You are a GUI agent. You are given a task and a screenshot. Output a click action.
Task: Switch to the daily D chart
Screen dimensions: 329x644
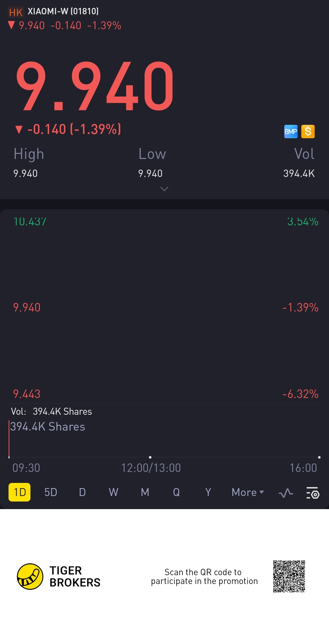click(x=82, y=492)
